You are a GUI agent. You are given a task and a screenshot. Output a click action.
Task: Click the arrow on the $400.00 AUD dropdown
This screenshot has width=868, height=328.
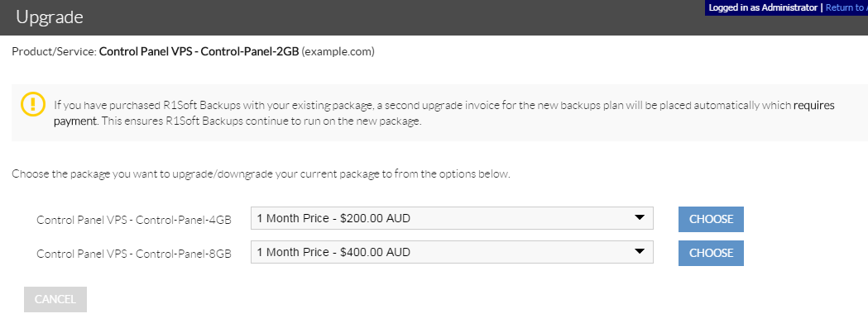pyautogui.click(x=640, y=252)
